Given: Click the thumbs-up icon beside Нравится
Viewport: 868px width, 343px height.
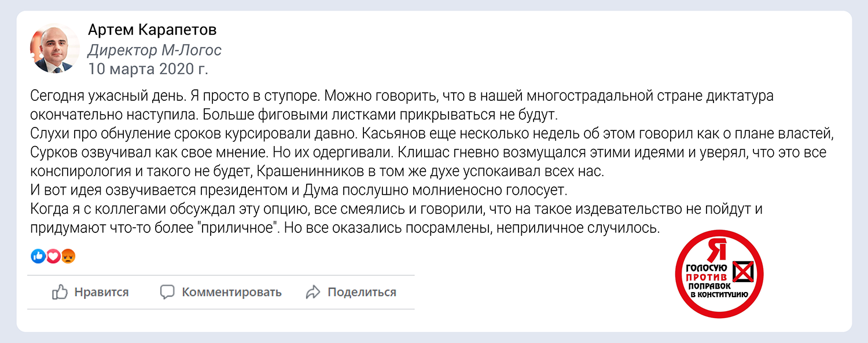Looking at the screenshot, I should tap(60, 292).
